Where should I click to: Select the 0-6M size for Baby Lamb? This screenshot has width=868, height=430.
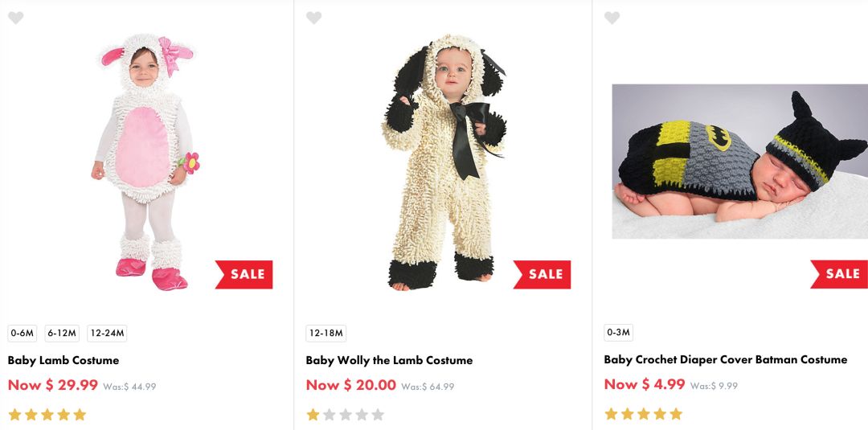click(22, 334)
